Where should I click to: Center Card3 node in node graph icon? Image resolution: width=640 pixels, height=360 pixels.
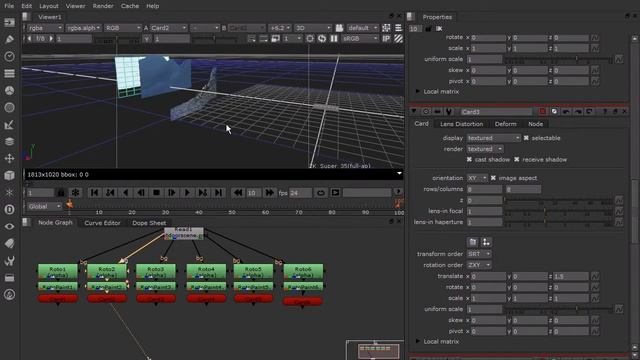click(x=426, y=111)
